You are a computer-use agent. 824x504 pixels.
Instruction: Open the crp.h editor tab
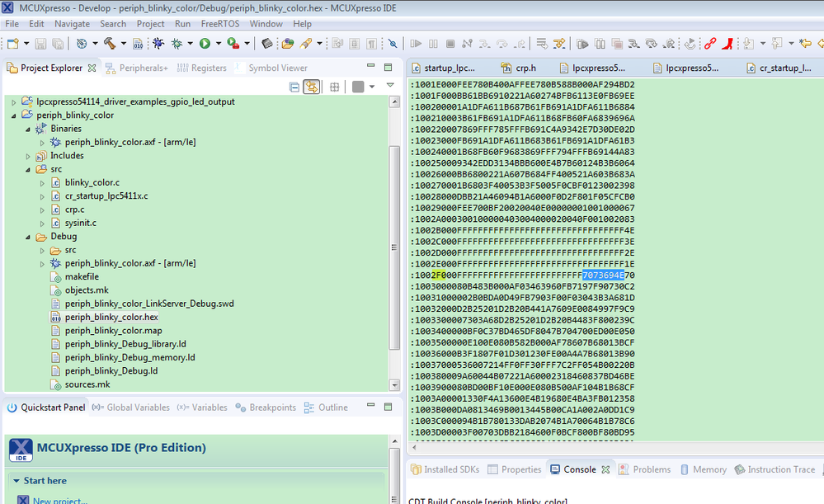(x=518, y=68)
